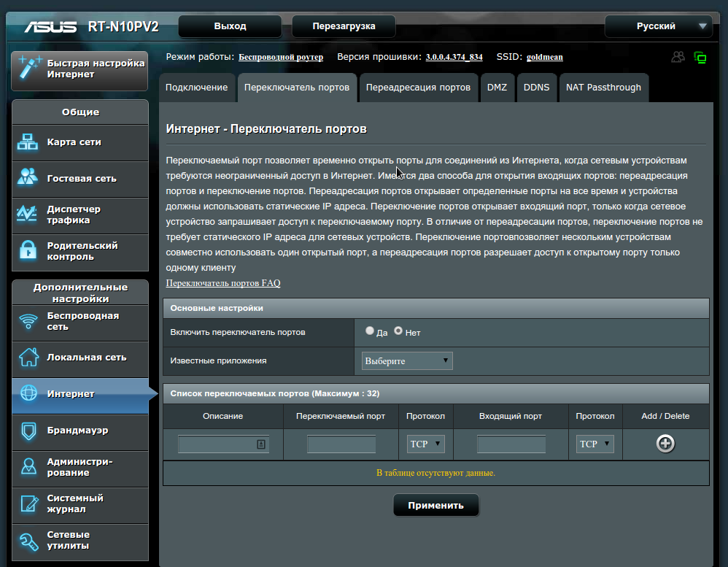Screen dimensions: 728x567
Task: Select the 'Нет' radio to disable port trigger
Action: click(398, 331)
